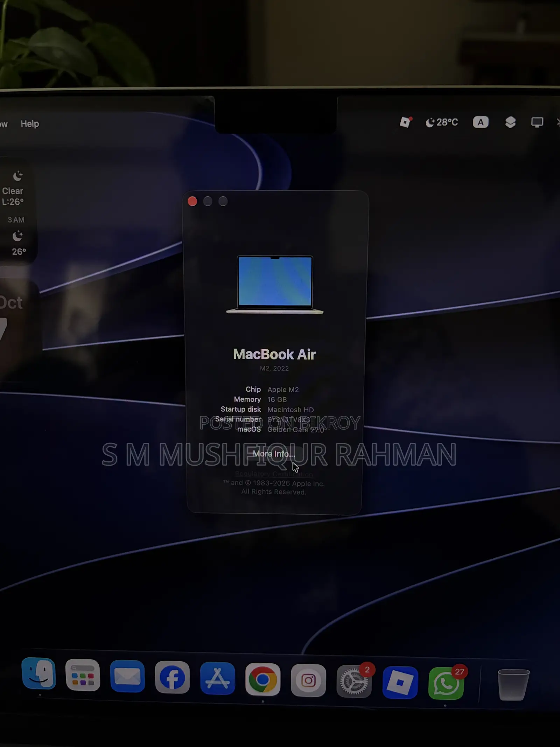Click the Roblox menu bar status icon
Screen dimensions: 560x747
click(x=406, y=122)
